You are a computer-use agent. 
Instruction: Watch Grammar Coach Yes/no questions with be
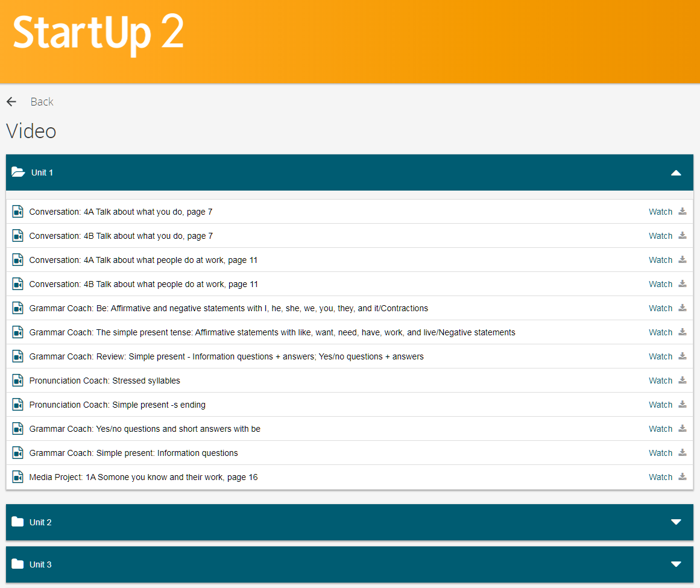pyautogui.click(x=660, y=429)
